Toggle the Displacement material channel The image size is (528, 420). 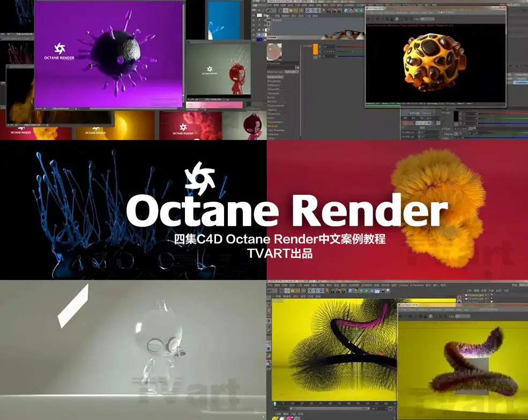(x=277, y=106)
